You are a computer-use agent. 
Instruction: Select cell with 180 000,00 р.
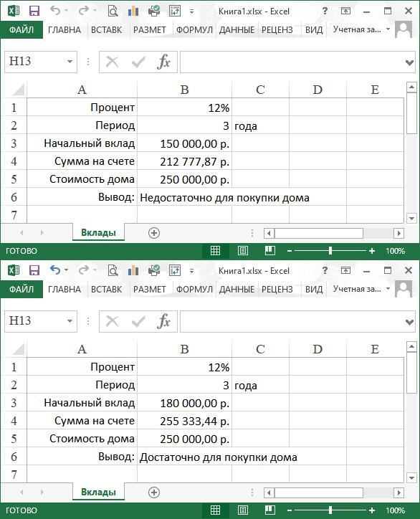[x=184, y=403]
